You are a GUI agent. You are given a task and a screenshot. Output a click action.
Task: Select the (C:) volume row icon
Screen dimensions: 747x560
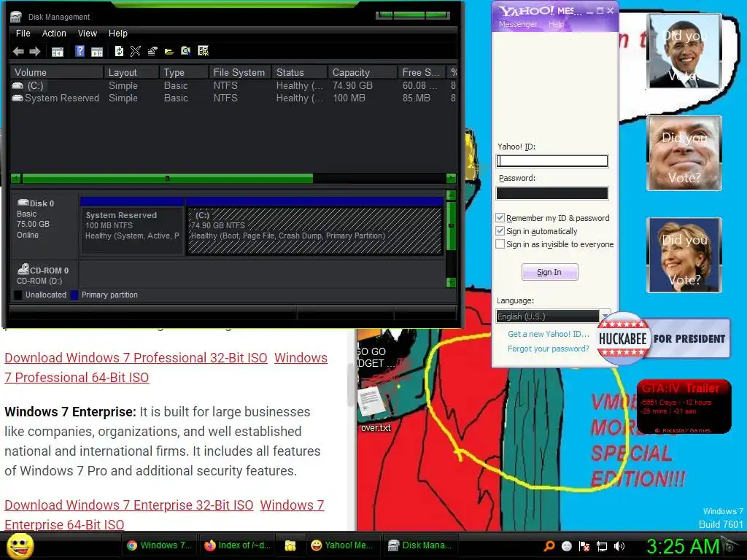[18, 86]
